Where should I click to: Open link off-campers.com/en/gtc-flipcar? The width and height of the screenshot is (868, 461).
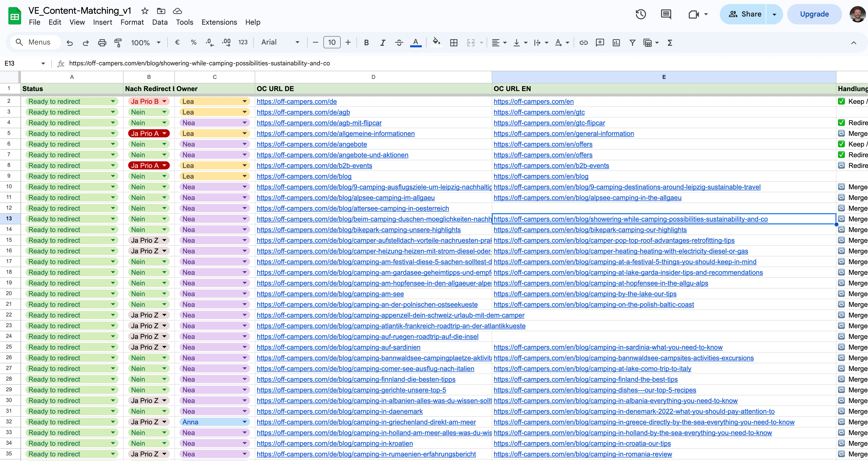pos(549,123)
